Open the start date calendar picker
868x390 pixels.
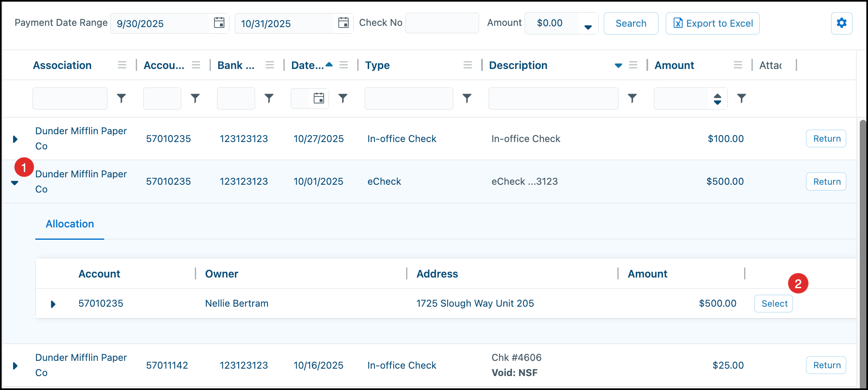click(219, 23)
